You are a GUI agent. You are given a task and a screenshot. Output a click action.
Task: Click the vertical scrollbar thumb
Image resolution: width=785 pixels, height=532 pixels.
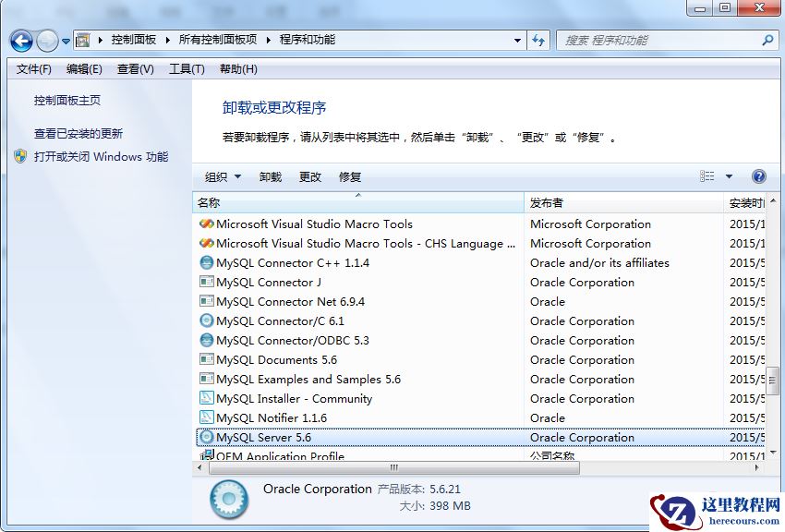pos(772,381)
